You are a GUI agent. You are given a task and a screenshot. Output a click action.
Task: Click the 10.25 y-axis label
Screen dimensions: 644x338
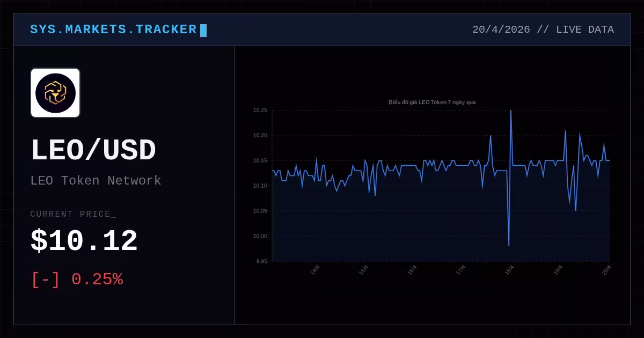pyautogui.click(x=260, y=110)
